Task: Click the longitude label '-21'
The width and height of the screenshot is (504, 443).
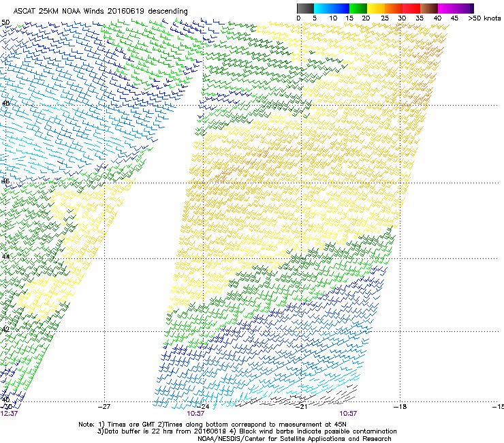Action: (301, 407)
